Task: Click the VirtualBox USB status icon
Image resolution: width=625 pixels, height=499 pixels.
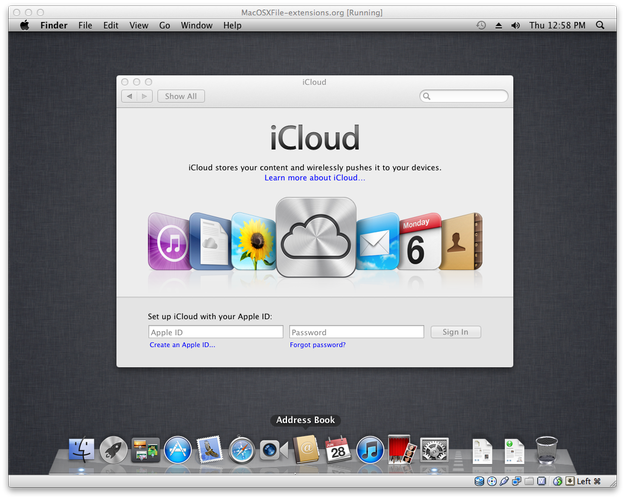Action: click(504, 481)
